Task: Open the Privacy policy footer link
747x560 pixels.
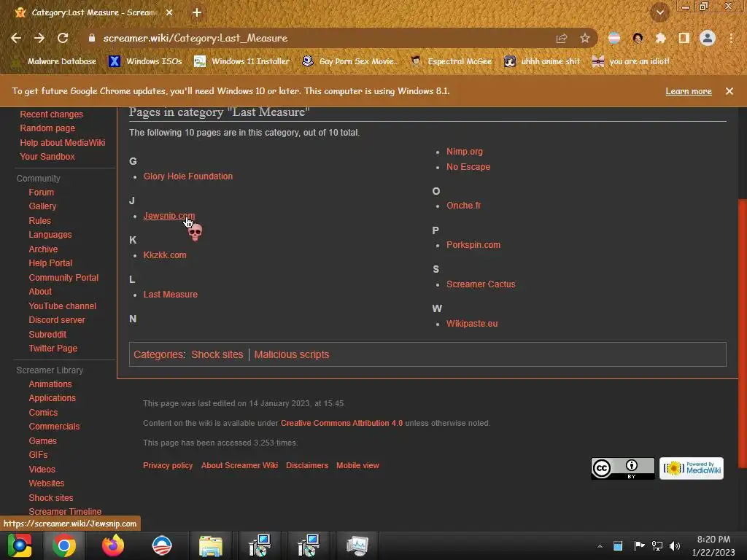Action: click(x=168, y=466)
